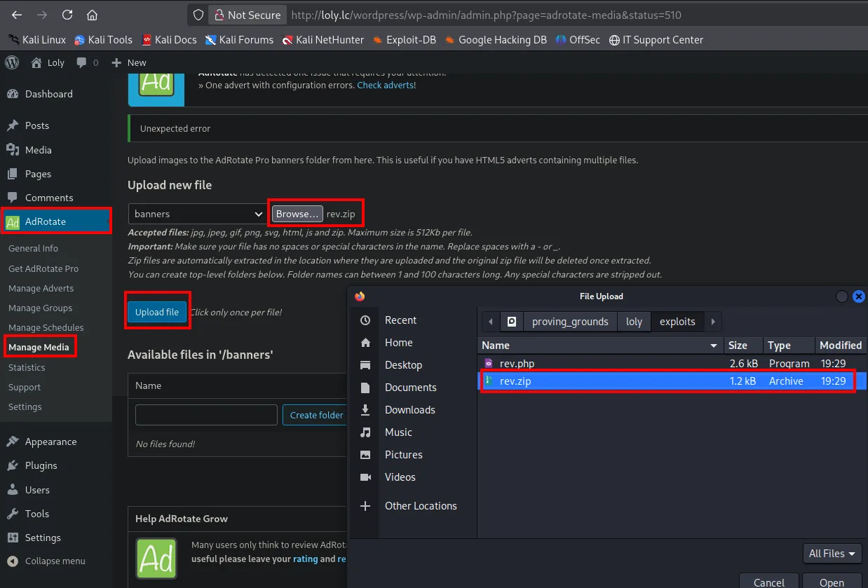868x588 pixels.
Task: Open the Kali NetHunter bookmark
Action: coord(323,40)
